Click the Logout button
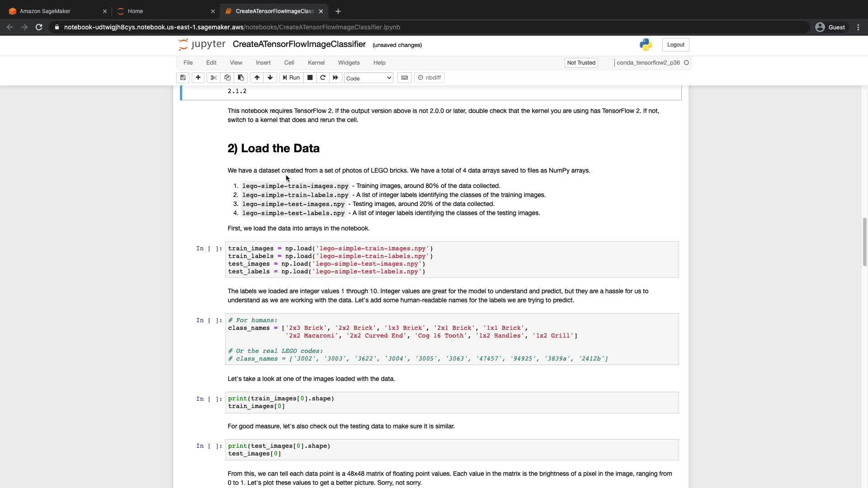Viewport: 868px width, 488px height. pyautogui.click(x=675, y=45)
